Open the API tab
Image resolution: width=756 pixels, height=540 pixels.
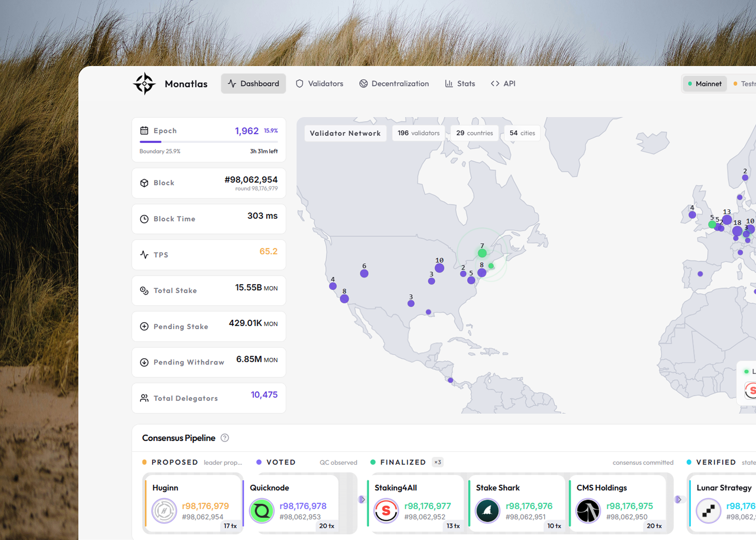pyautogui.click(x=503, y=84)
